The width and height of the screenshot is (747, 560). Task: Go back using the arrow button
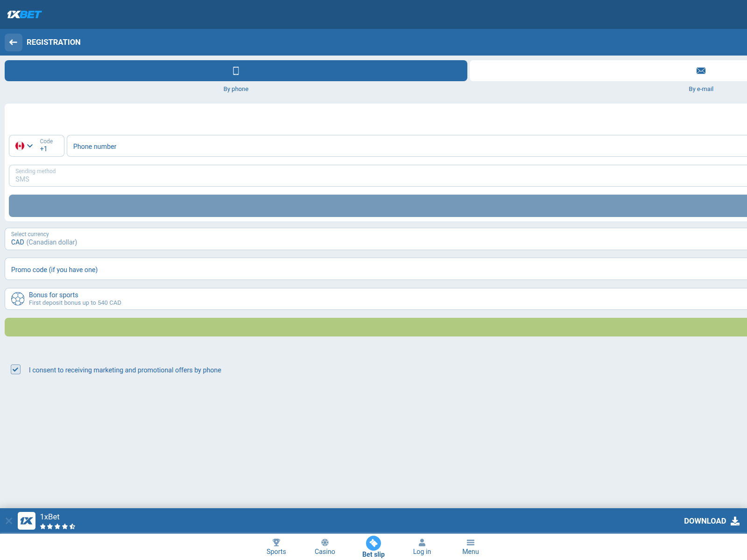tap(14, 42)
